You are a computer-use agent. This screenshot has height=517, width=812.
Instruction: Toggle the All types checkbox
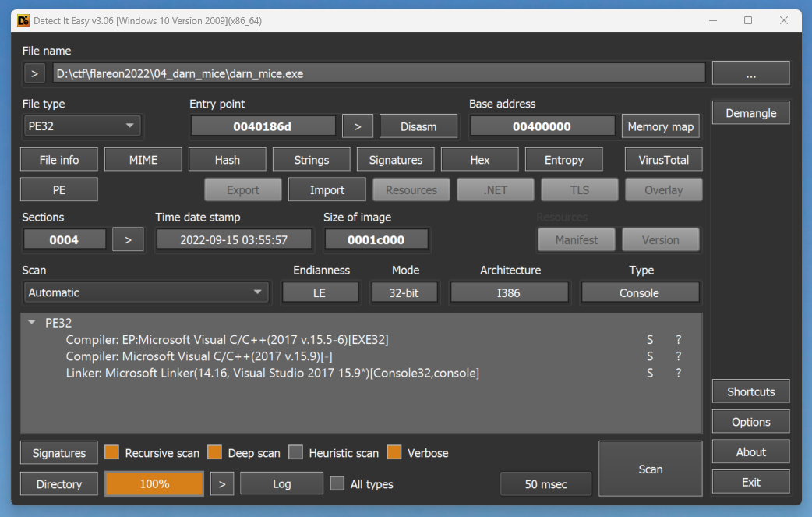coord(337,483)
